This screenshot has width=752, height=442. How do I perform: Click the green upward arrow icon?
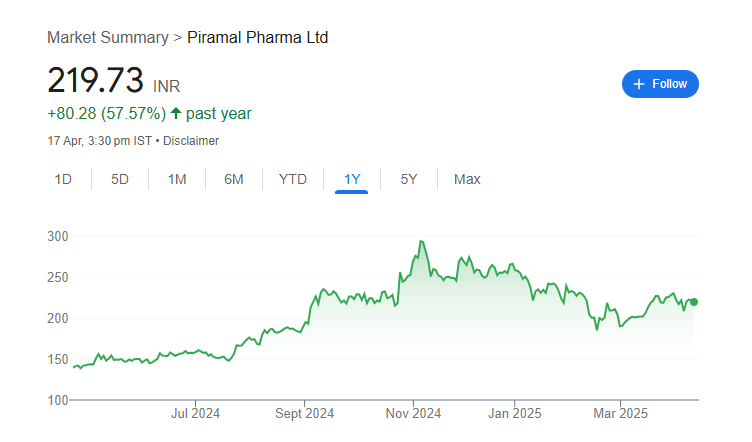[176, 114]
